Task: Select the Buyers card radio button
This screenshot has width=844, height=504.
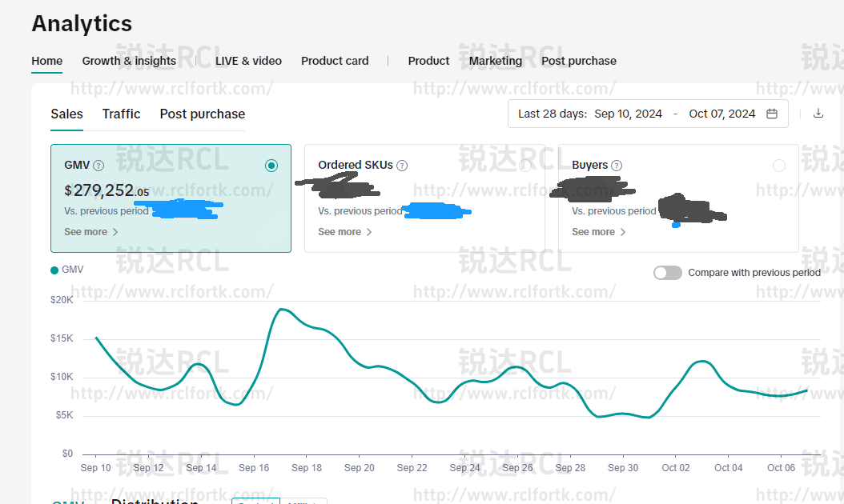Action: tap(779, 165)
